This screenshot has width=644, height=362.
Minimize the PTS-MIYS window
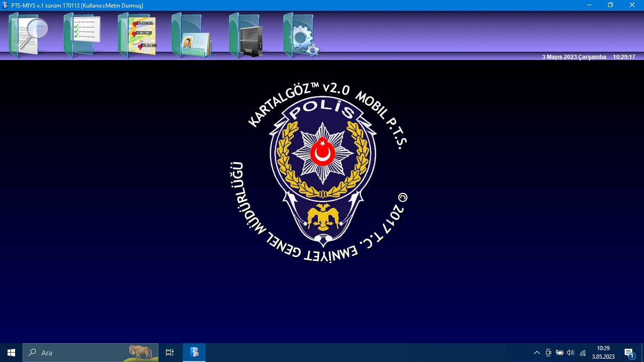pyautogui.click(x=589, y=5)
